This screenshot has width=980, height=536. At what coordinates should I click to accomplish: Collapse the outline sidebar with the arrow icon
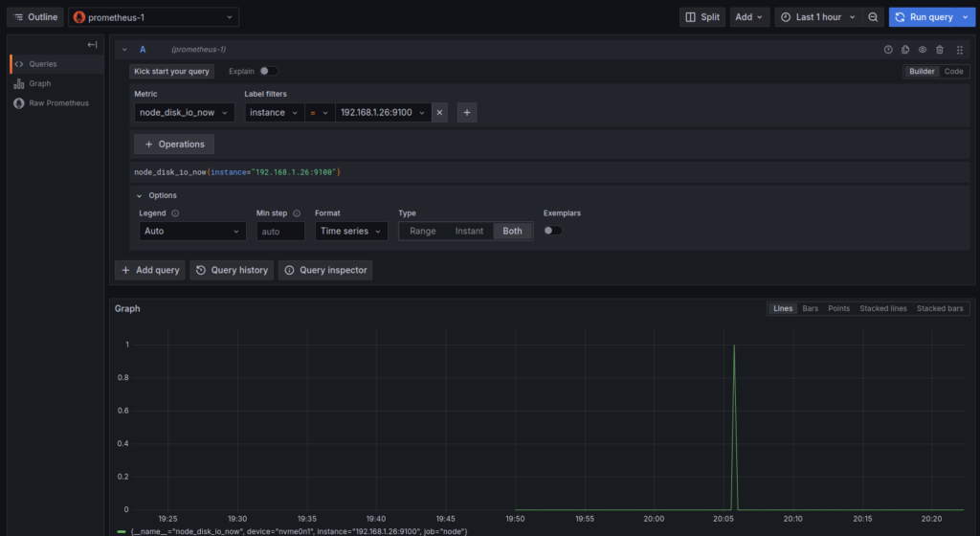(92, 45)
